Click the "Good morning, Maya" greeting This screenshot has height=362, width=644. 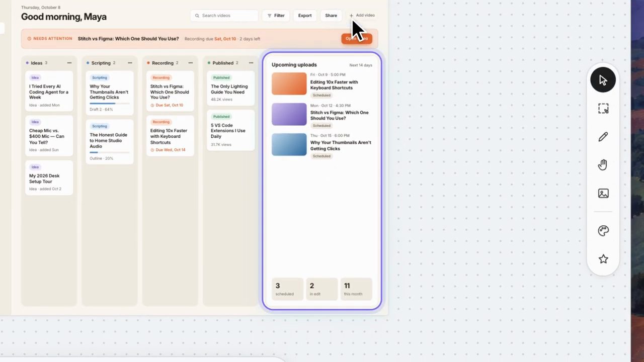64,17
